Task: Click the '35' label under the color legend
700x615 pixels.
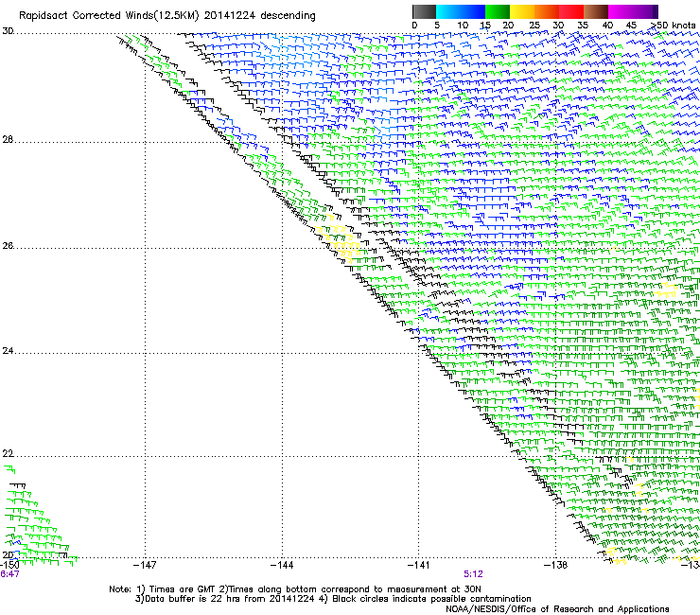Action: coord(583,26)
